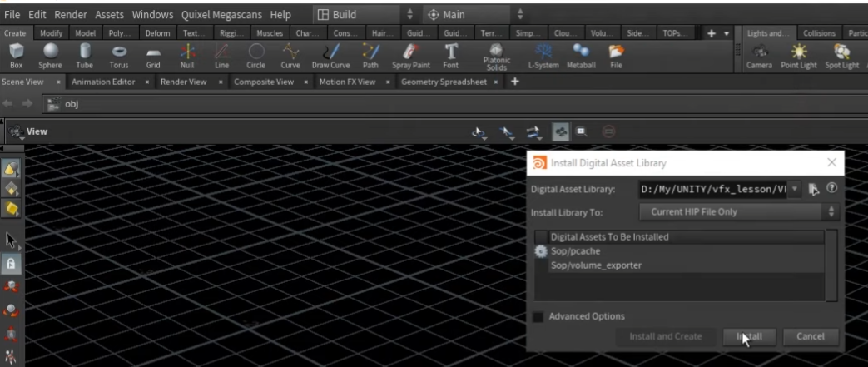Switch to the Modify shelf tab
Screen dimensions: 868x367
pos(52,33)
